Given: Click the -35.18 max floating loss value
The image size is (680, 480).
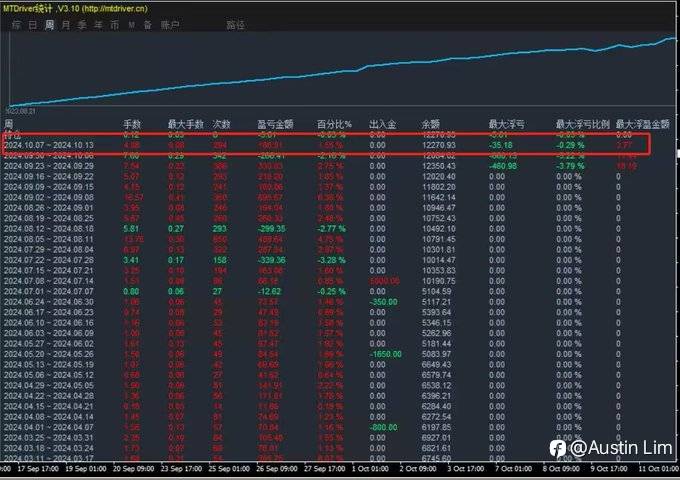Looking at the screenshot, I should coord(500,145).
